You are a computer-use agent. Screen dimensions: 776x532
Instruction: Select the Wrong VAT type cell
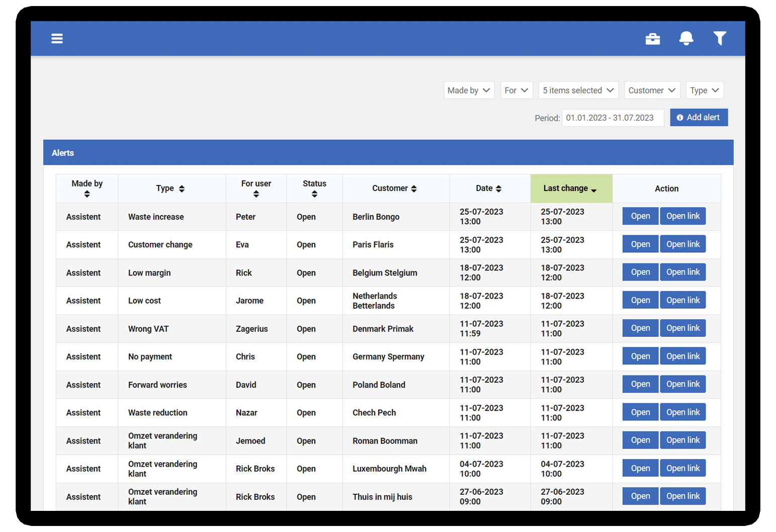tap(172, 329)
